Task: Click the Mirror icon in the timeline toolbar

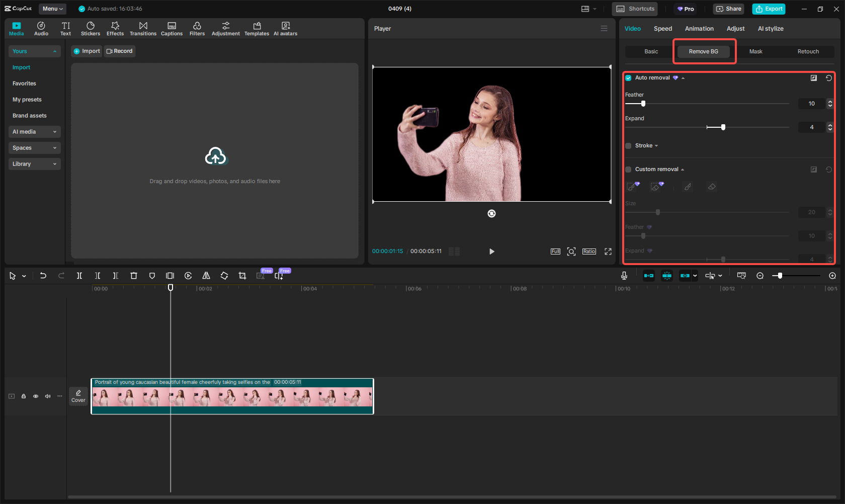Action: click(x=206, y=276)
